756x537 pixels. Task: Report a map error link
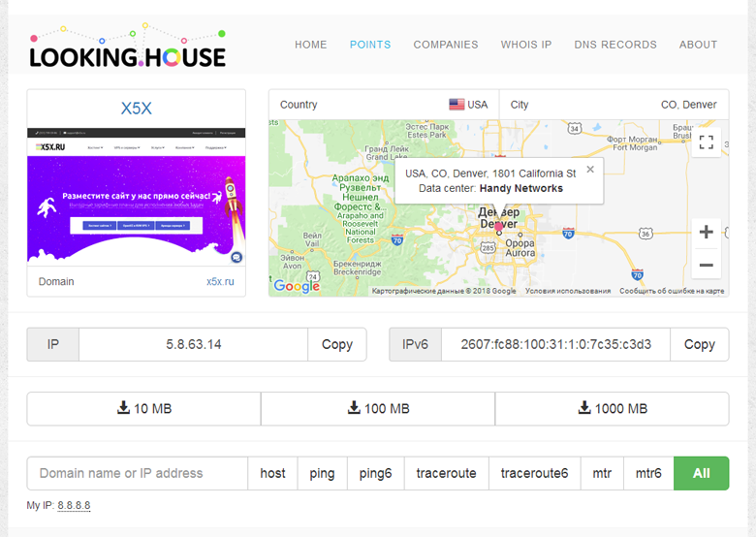click(672, 291)
